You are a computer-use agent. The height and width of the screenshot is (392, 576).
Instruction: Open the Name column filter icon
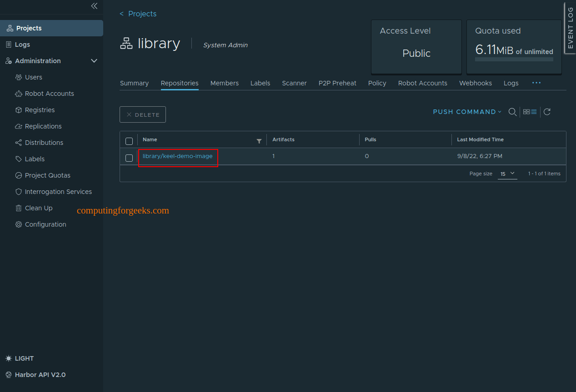(259, 141)
